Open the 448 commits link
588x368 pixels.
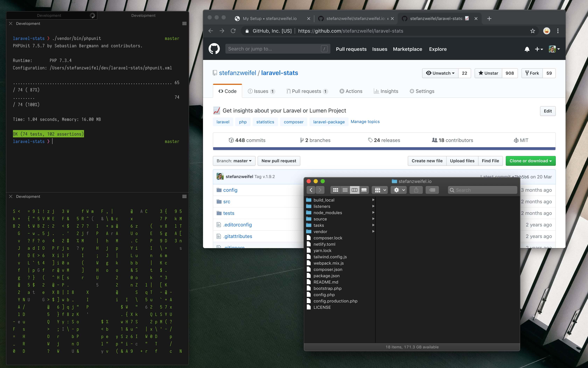coord(247,140)
